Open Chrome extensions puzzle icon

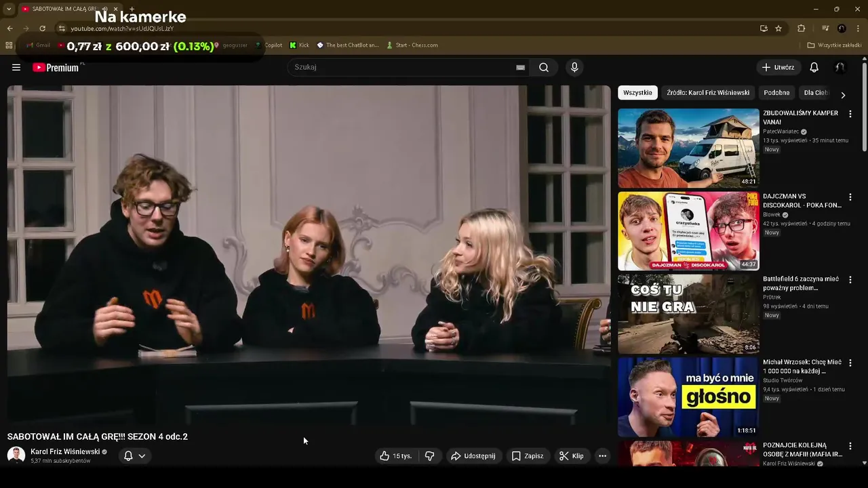click(802, 28)
